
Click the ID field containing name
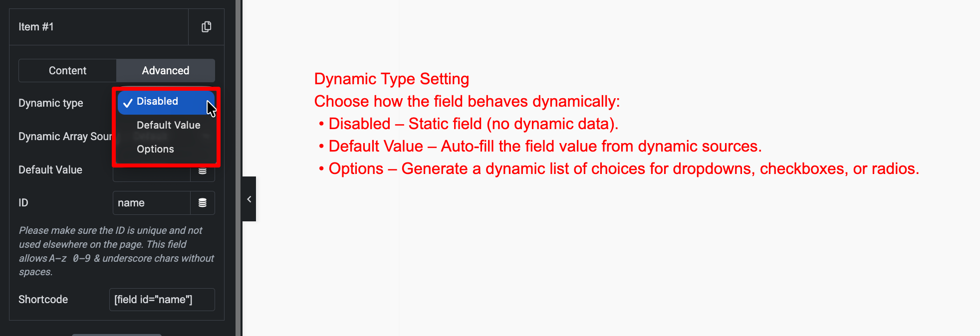tap(151, 203)
